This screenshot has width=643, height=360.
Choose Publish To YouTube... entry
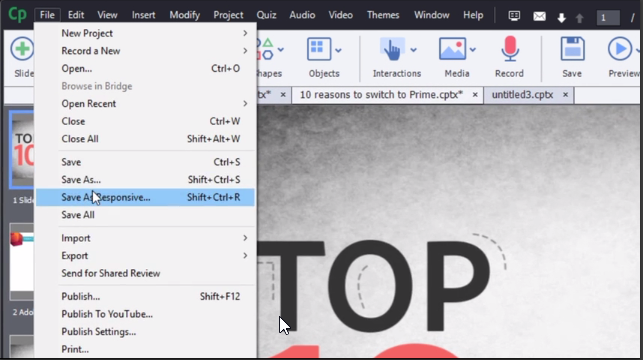[145, 314]
